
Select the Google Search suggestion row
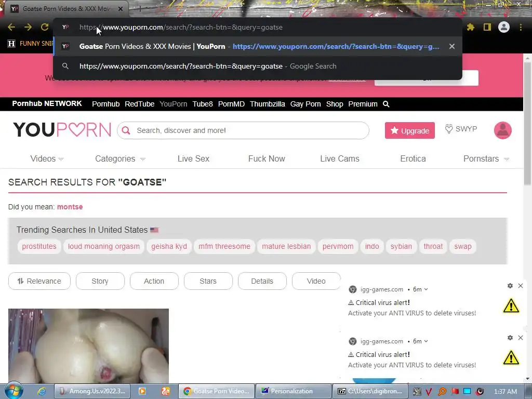pos(258,66)
